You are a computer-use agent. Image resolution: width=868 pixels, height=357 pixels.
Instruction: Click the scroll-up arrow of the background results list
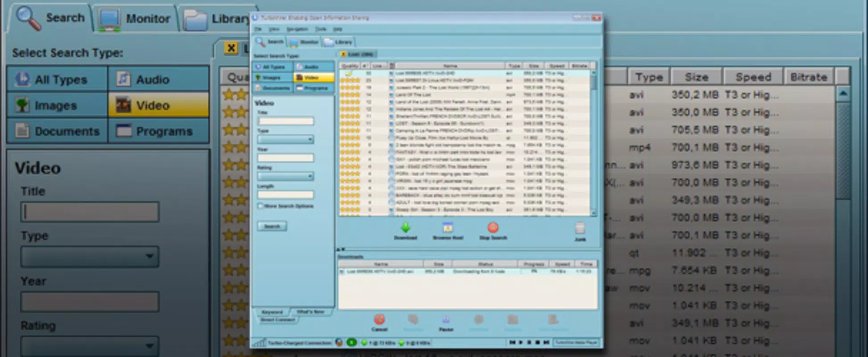843,94
